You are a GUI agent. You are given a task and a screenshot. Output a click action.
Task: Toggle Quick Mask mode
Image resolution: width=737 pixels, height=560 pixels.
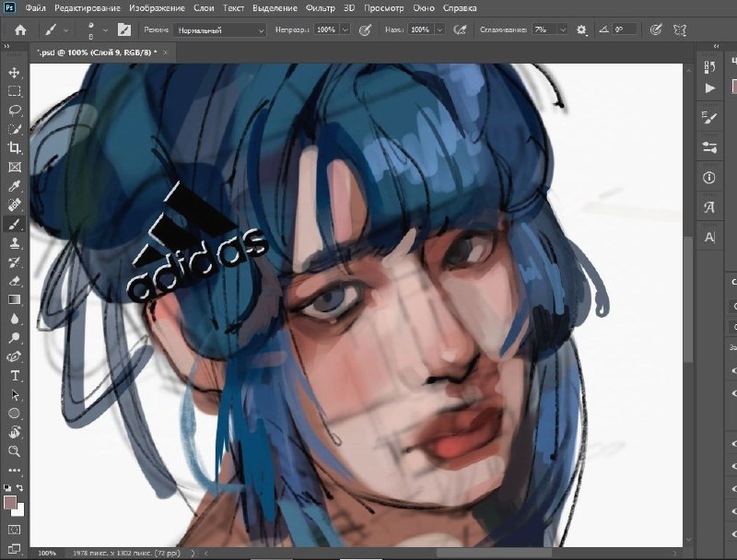click(x=14, y=530)
